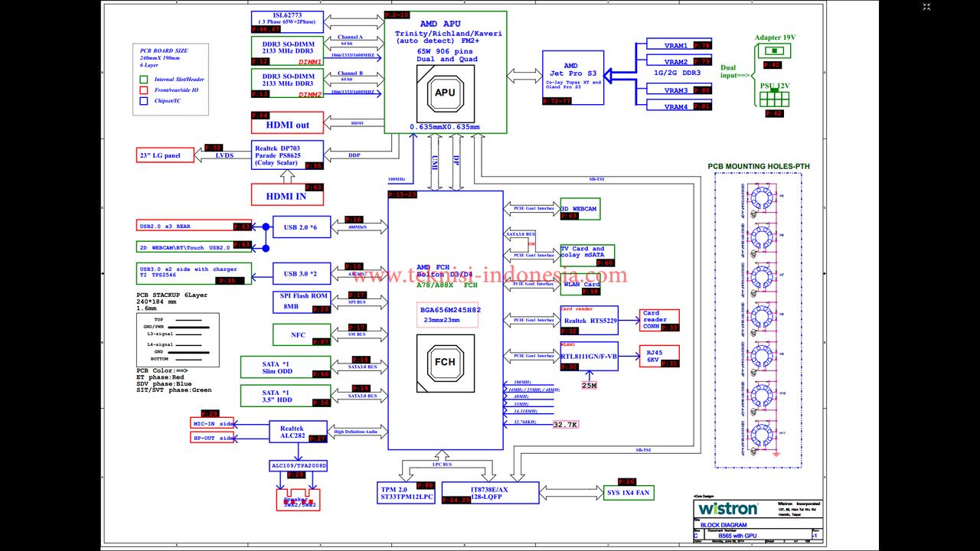Click the Speaker symbol box
The width and height of the screenshot is (980, 551).
297,500
